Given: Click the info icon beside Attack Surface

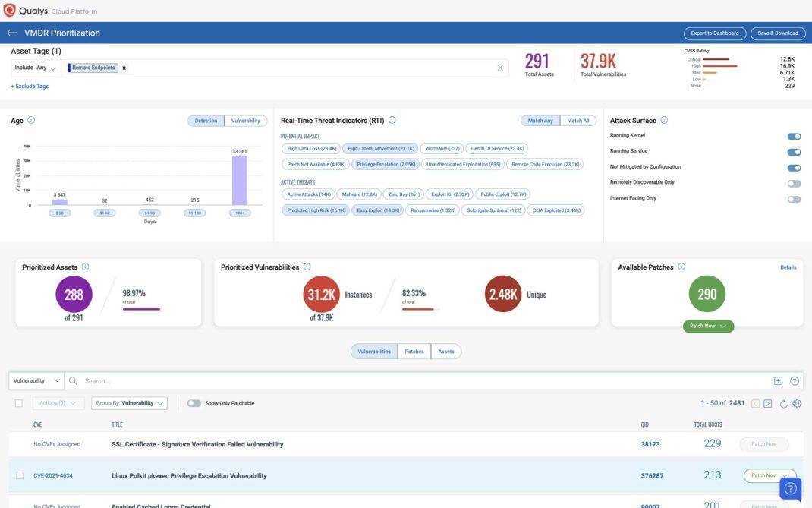Looking at the screenshot, I should point(664,120).
